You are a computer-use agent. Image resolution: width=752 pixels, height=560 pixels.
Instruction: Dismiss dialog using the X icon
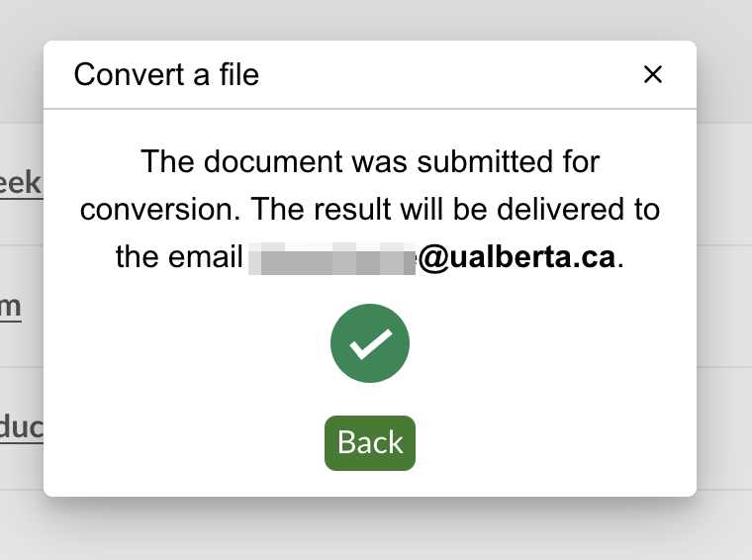point(652,74)
